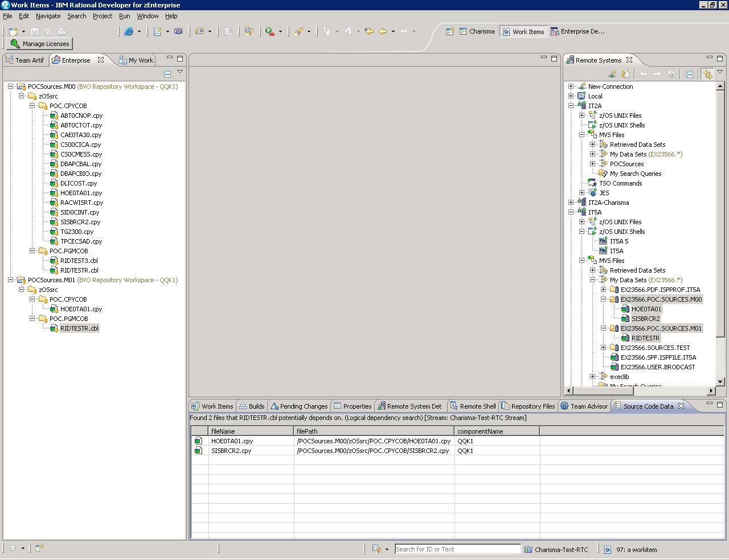This screenshot has width=729, height=560.
Task: Open the Project menu
Action: tap(103, 16)
